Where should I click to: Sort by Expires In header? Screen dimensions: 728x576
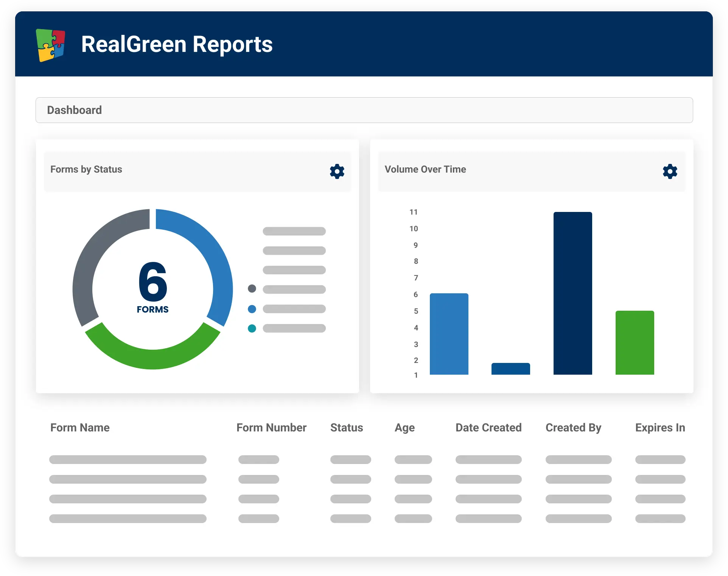tap(660, 428)
